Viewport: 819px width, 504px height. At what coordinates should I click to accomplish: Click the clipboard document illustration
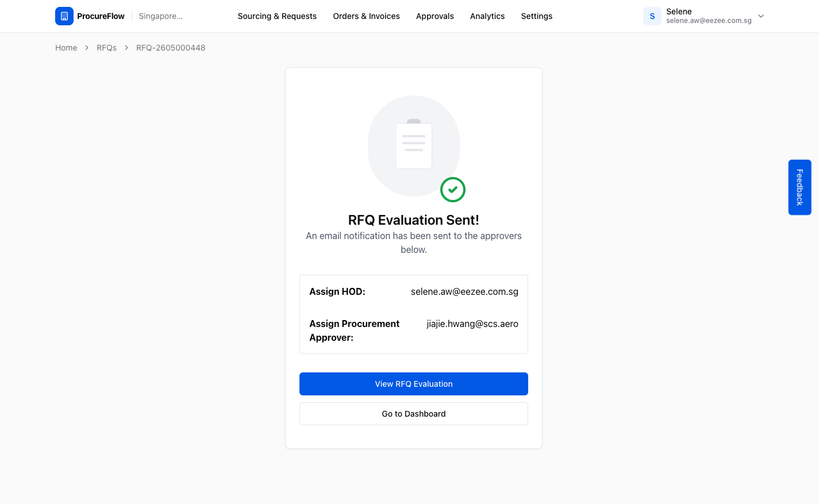(x=414, y=145)
